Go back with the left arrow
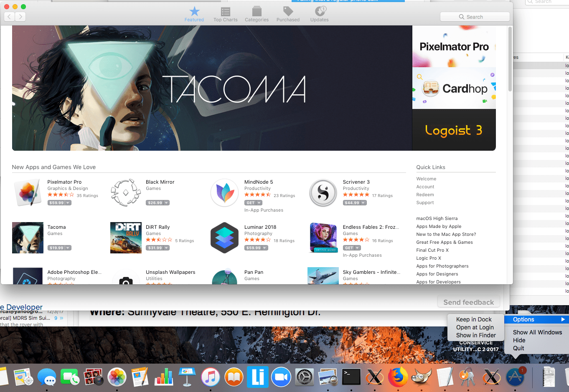 click(x=10, y=17)
